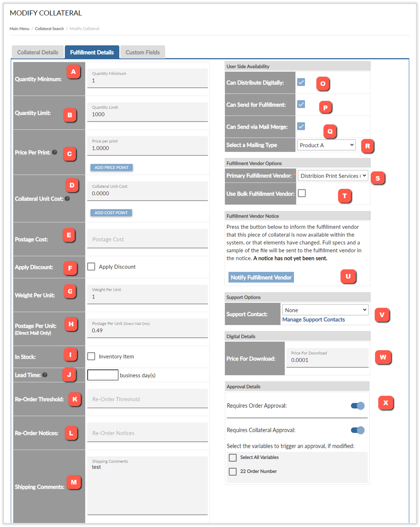Image resolution: width=420 pixels, height=527 pixels.
Task: Click the Re-Order Threshold field
Action: pyautogui.click(x=148, y=398)
